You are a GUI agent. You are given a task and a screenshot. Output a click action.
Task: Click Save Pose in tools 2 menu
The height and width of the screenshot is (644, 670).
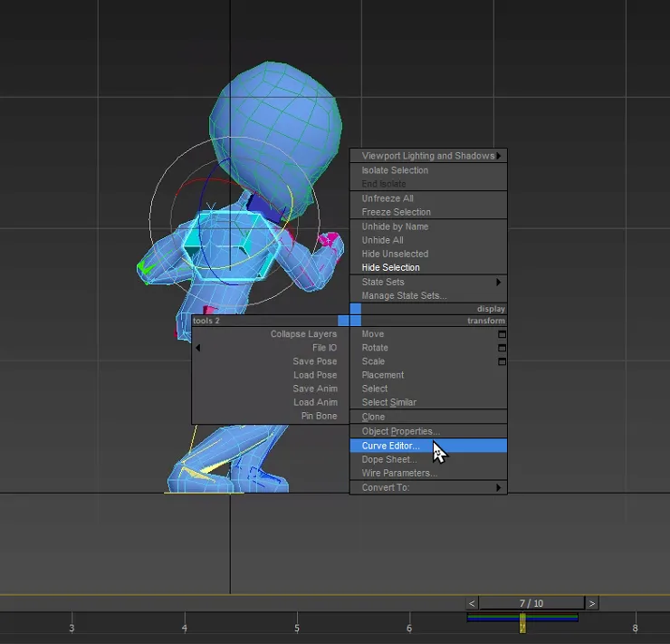(x=314, y=361)
